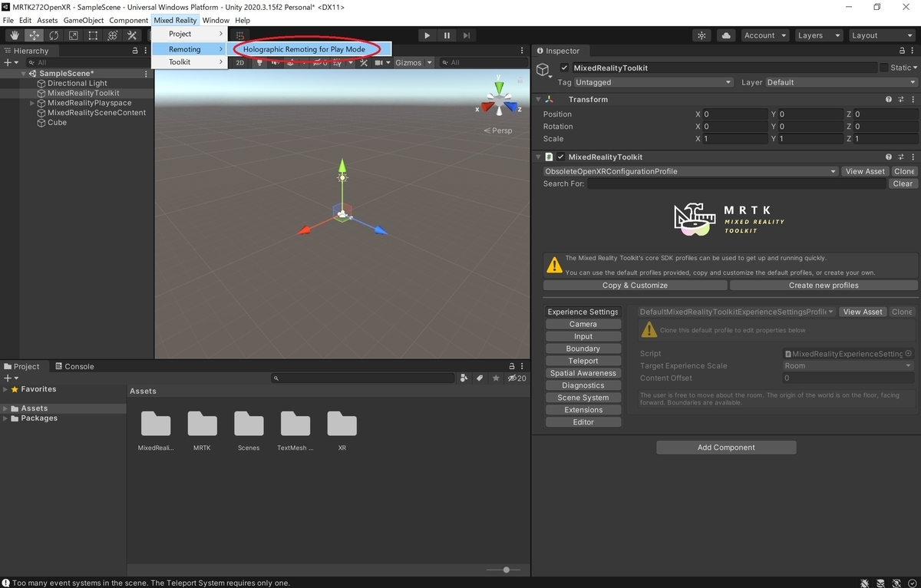
Task: Open Hierarchy panel options menu
Action: pyautogui.click(x=146, y=51)
